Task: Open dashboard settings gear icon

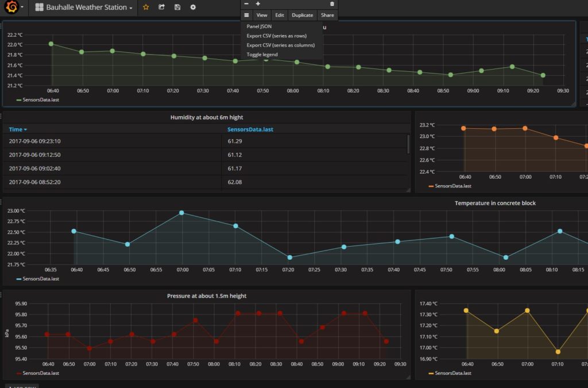Action: pos(193,7)
